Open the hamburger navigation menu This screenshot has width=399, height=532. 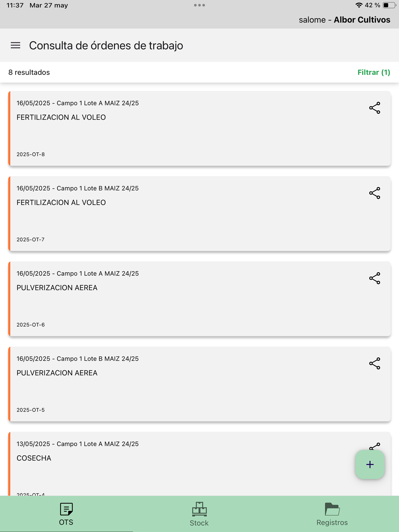[x=15, y=45]
